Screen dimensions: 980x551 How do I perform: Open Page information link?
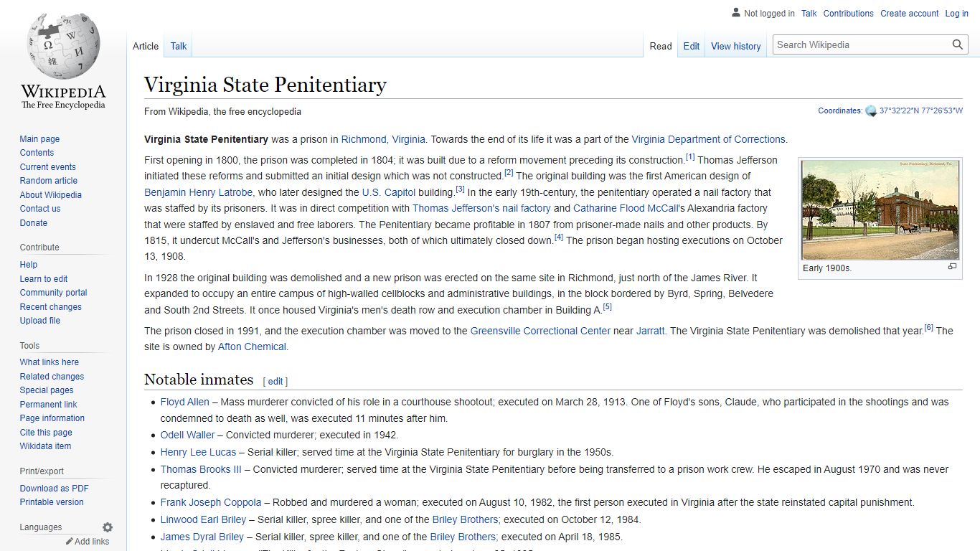[52, 418]
